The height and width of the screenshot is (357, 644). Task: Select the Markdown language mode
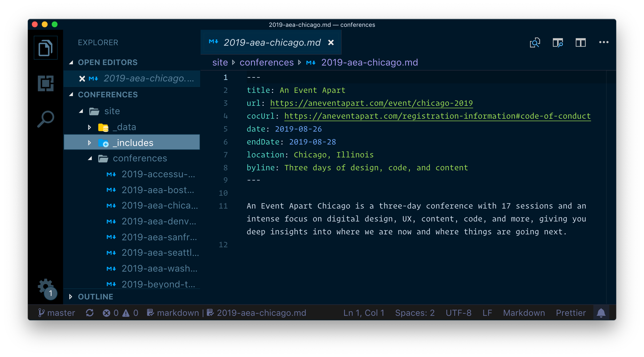524,313
